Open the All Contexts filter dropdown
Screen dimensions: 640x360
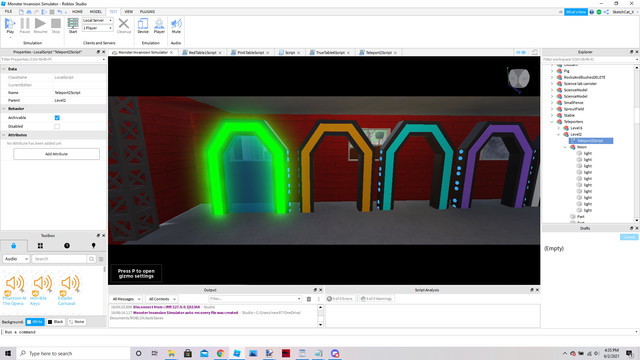pyautogui.click(x=162, y=299)
